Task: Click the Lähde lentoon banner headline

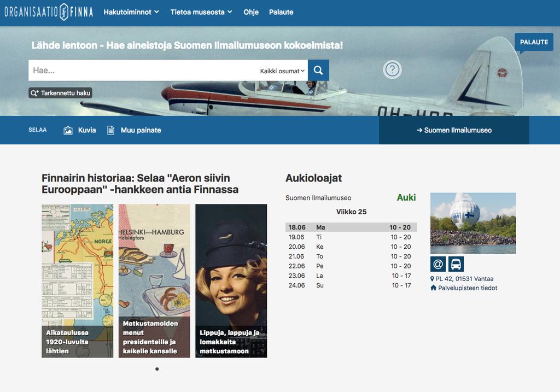Action: click(187, 45)
